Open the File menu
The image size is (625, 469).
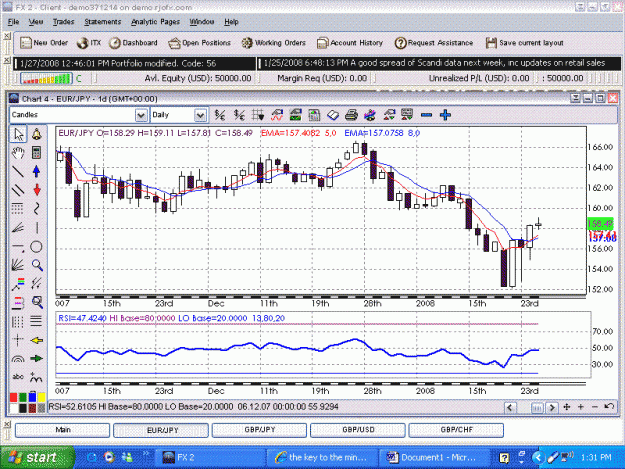(14, 22)
